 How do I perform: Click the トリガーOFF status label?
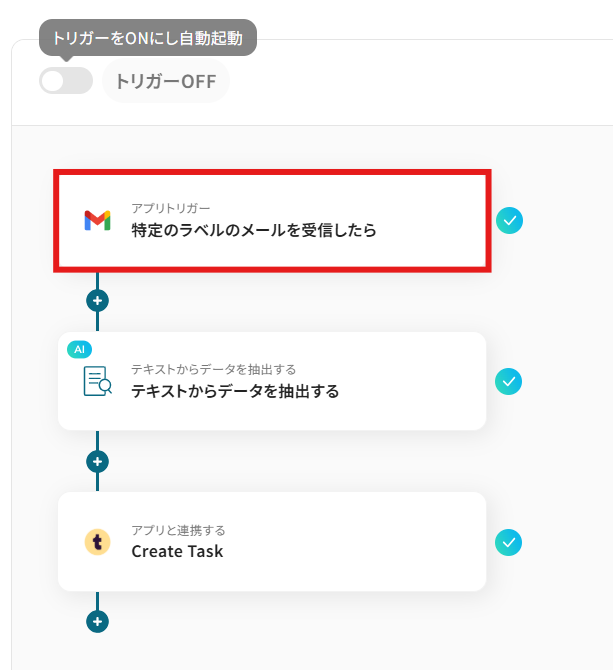tap(166, 81)
